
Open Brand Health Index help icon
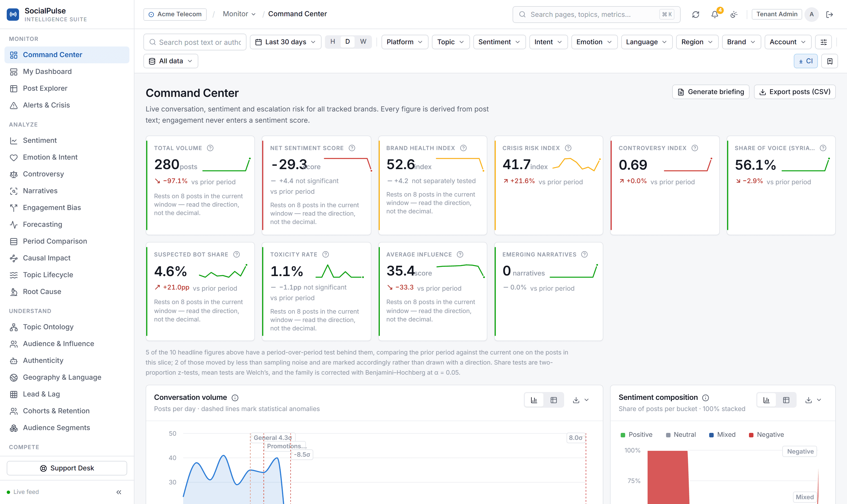click(x=463, y=148)
